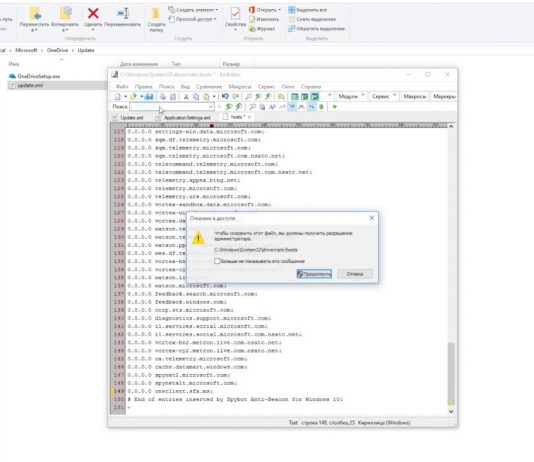Click the Сервис toolbar button beside Модули
The image size is (534, 462).
[x=380, y=97]
